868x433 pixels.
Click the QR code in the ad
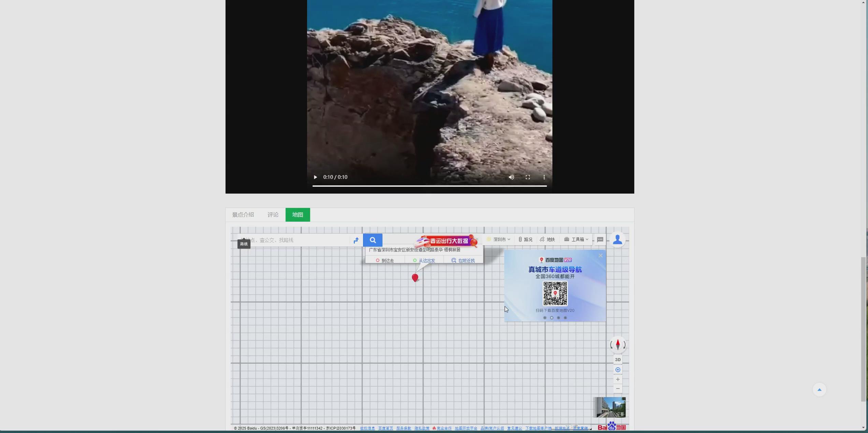[555, 293]
